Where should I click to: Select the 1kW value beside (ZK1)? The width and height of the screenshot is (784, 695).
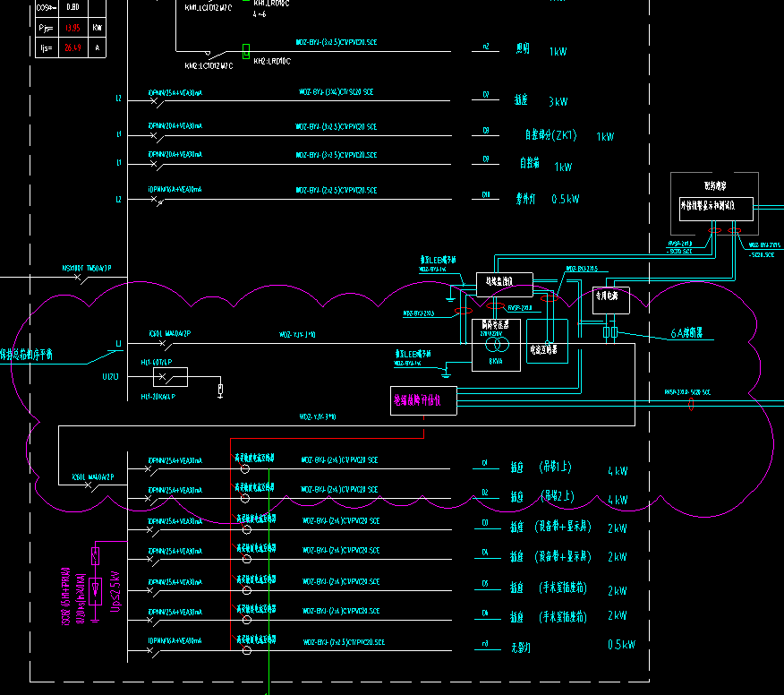[605, 137]
